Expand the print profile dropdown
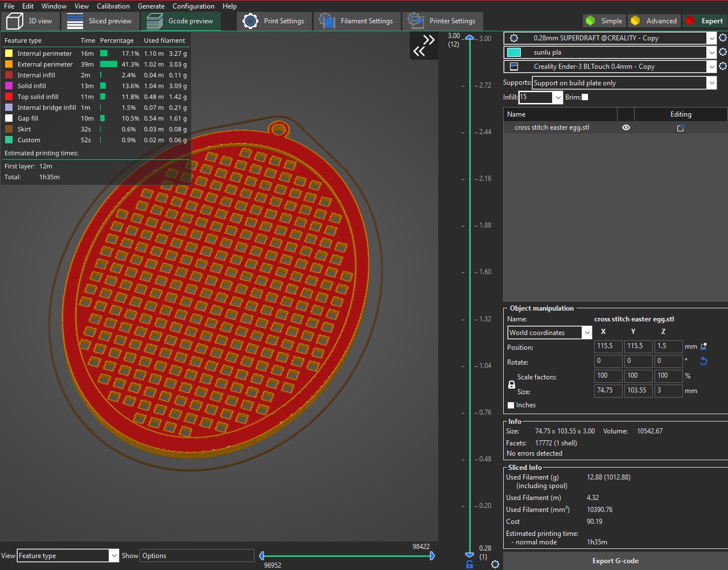 711,38
